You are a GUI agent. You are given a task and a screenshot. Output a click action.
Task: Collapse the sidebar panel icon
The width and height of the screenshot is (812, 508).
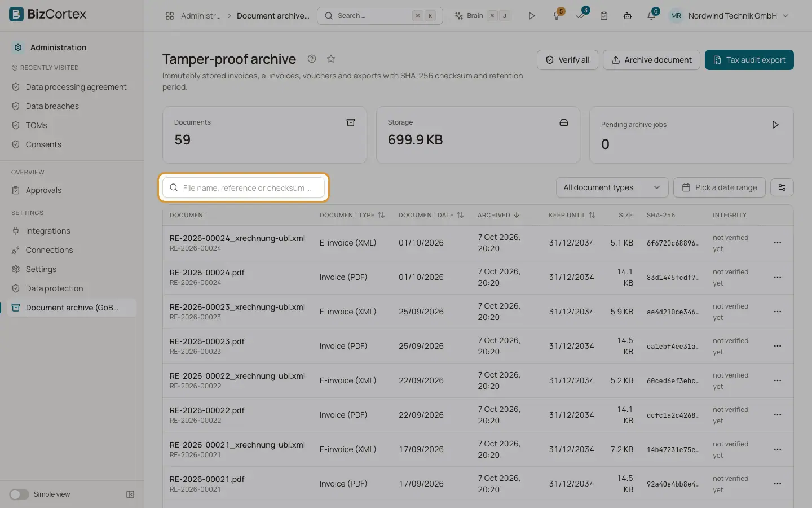[x=130, y=494]
